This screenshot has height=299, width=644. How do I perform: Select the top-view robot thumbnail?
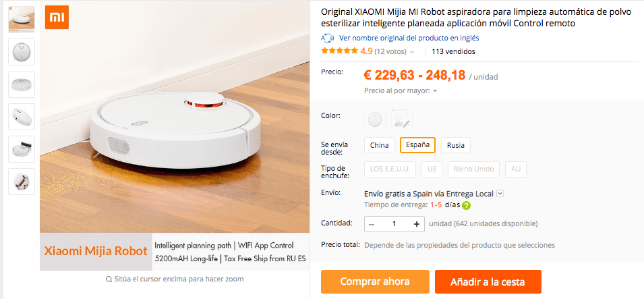pos(22,52)
